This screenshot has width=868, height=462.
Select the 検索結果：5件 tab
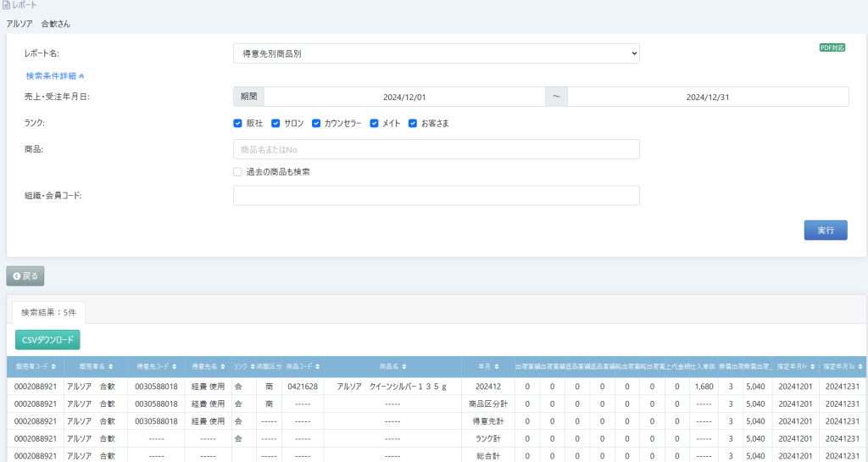48,313
